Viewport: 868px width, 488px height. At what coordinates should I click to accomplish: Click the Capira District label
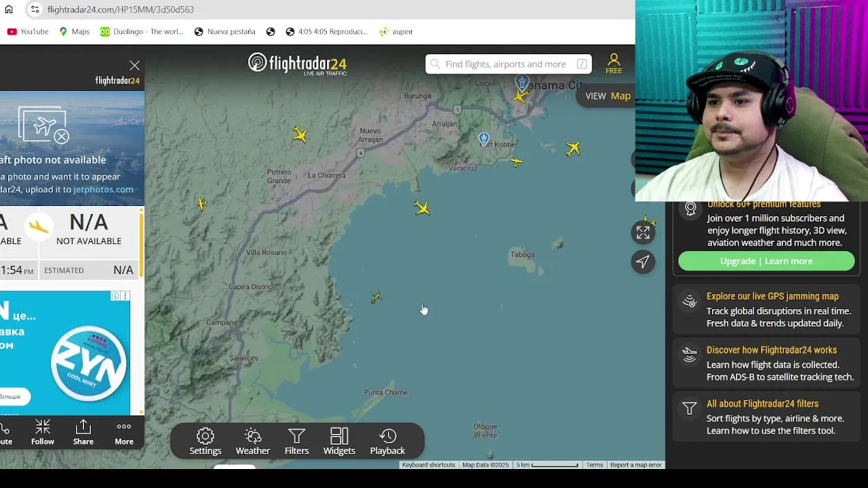pyautogui.click(x=252, y=287)
